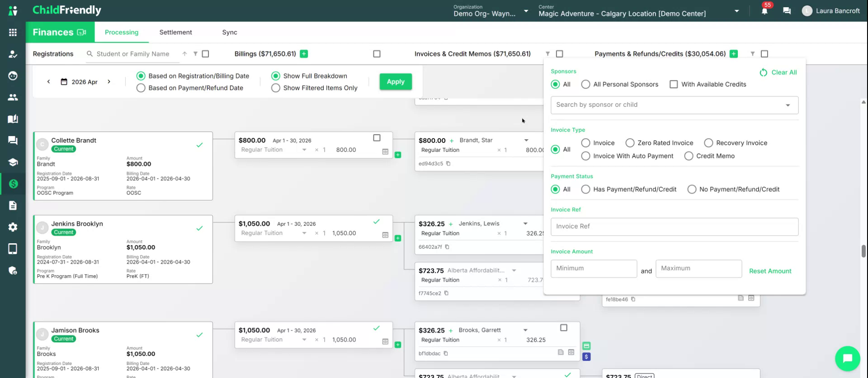The image size is (868, 378).
Task: Open the 2026 Apr month picker
Action: click(x=79, y=82)
